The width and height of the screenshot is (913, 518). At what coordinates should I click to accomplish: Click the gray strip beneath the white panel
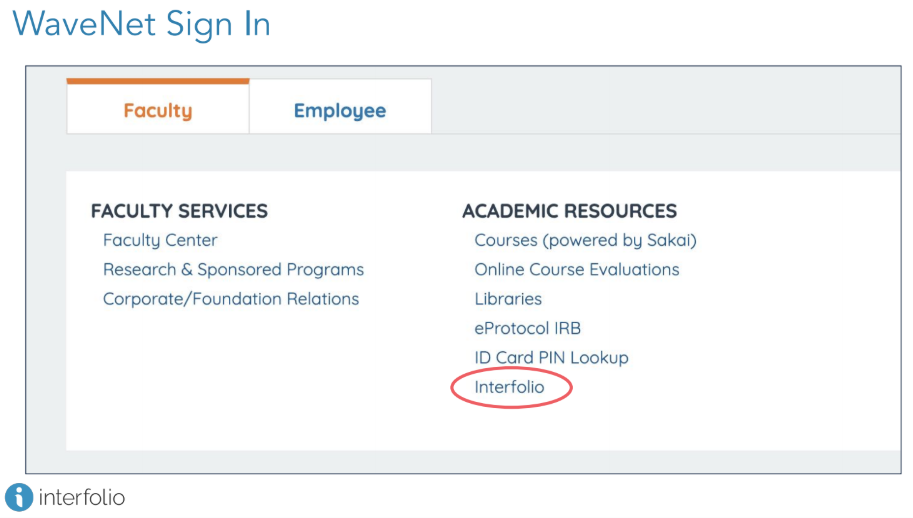click(480, 461)
